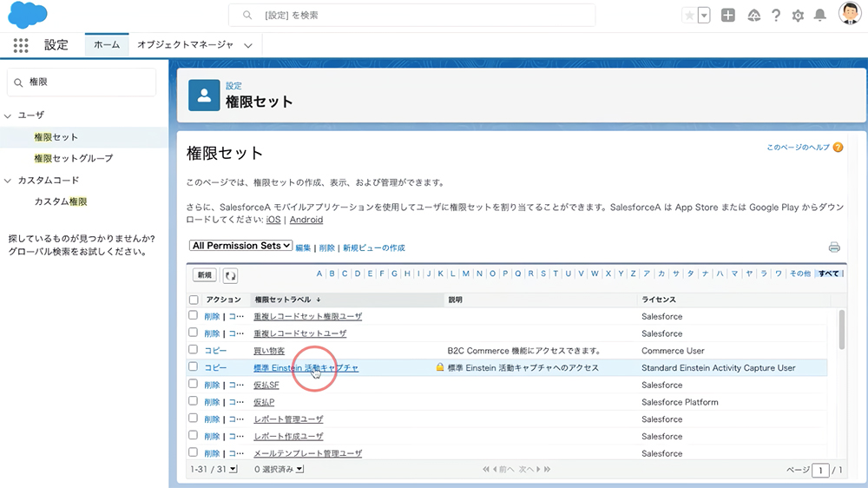Screen dimensions: 868x488
Task: Click the Trailhead guidance icon
Action: point(753,16)
